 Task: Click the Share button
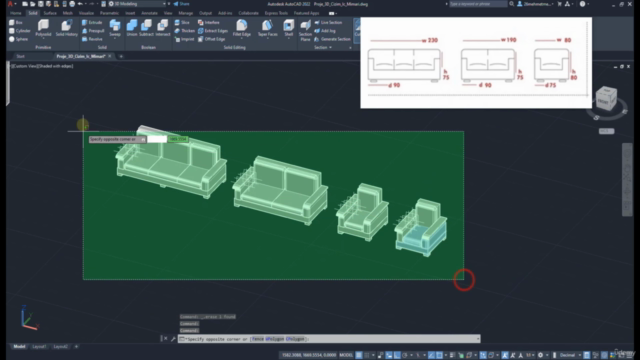[x=181, y=4]
